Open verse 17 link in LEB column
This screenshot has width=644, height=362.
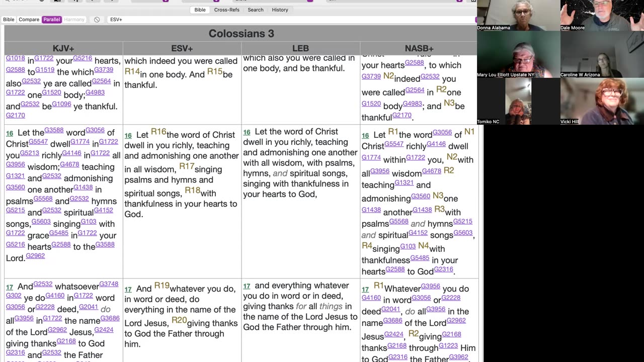[x=247, y=286]
